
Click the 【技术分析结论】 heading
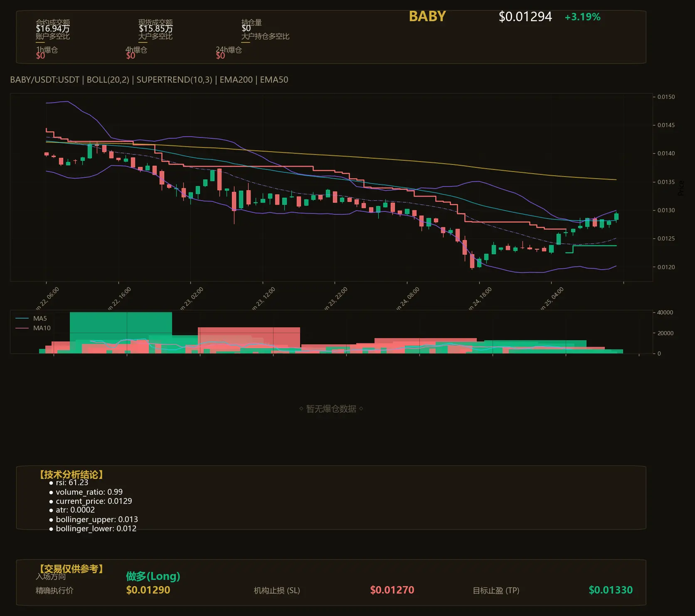pos(71,475)
